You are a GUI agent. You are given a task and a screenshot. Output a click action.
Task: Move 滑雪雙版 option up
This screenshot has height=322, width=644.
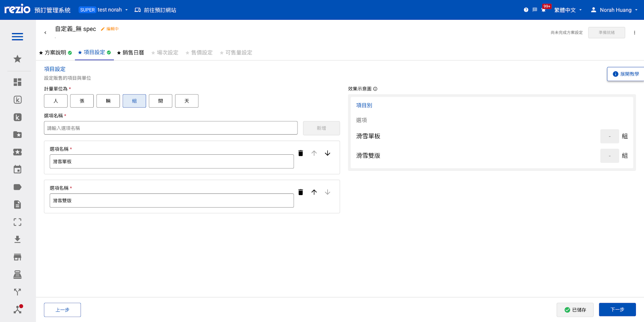point(314,192)
